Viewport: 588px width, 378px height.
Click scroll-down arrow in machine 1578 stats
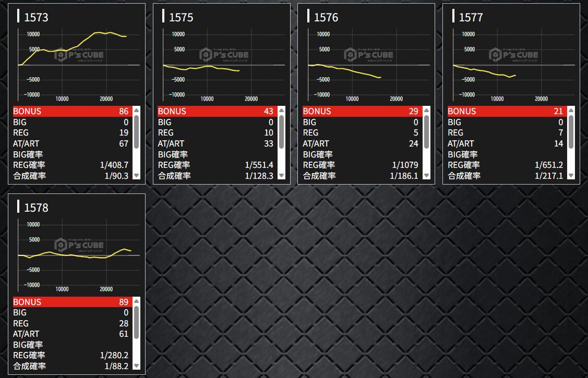tap(137, 367)
